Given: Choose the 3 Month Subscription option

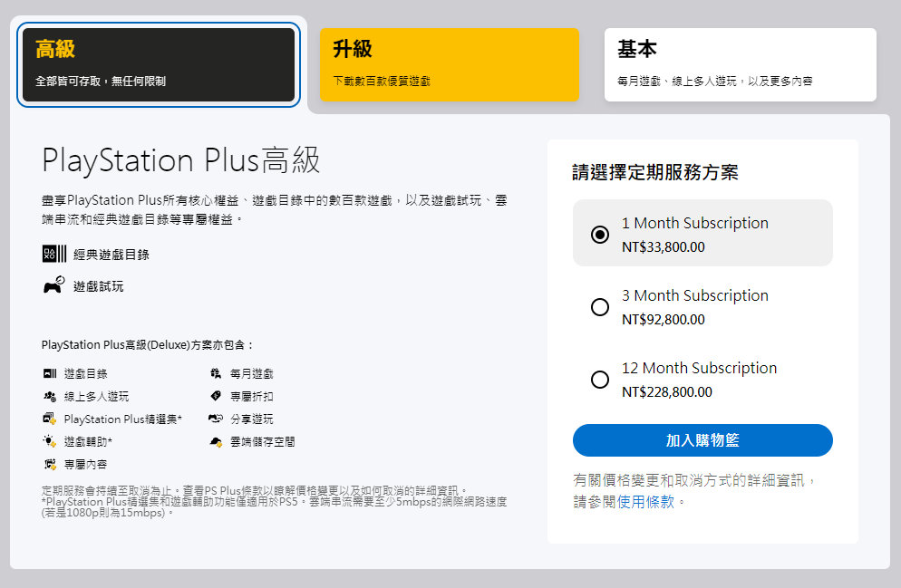Looking at the screenshot, I should (600, 306).
